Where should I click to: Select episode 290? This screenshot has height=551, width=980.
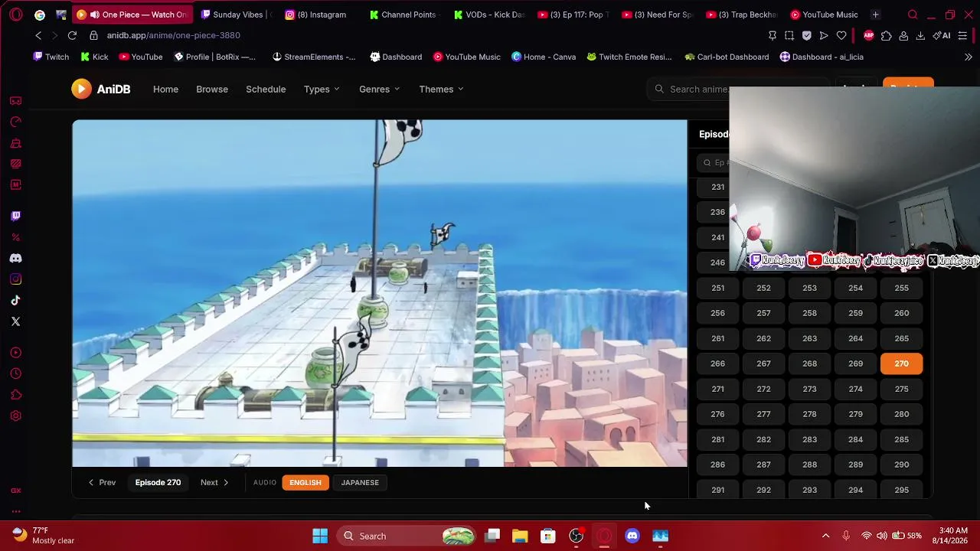tap(902, 465)
